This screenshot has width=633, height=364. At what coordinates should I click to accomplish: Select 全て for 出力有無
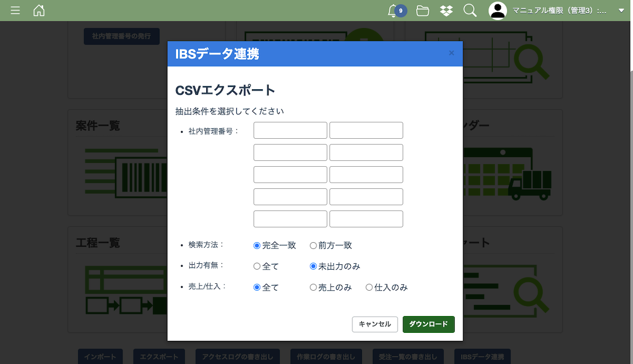(x=257, y=266)
